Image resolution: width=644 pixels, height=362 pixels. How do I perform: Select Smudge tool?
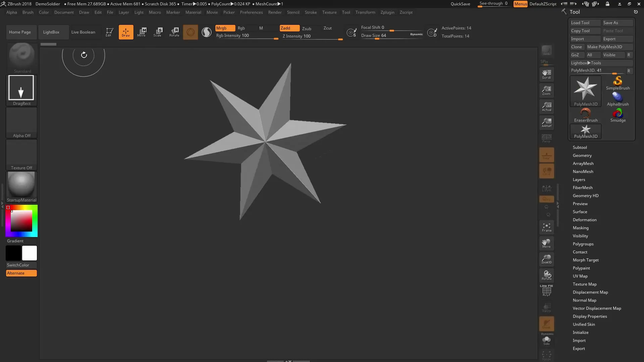click(618, 115)
